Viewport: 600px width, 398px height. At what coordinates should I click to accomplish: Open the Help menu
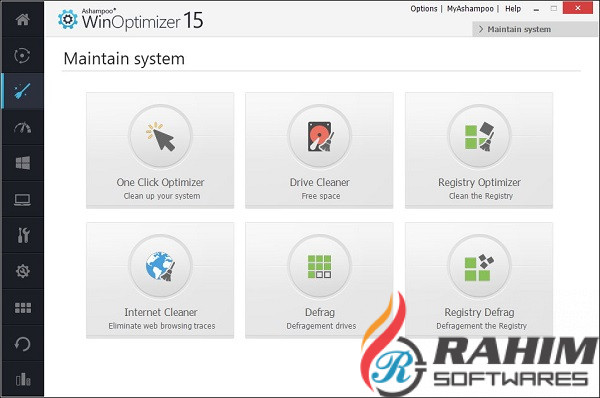point(513,8)
